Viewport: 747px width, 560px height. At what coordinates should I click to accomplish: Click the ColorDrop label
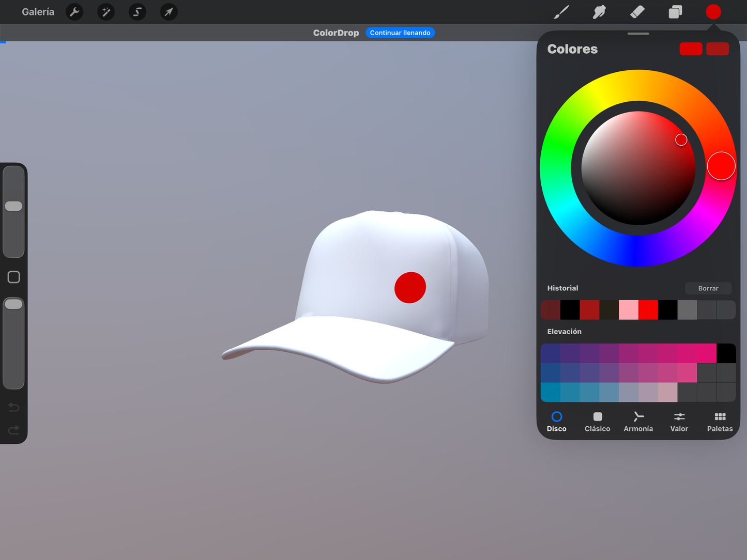tap(336, 33)
